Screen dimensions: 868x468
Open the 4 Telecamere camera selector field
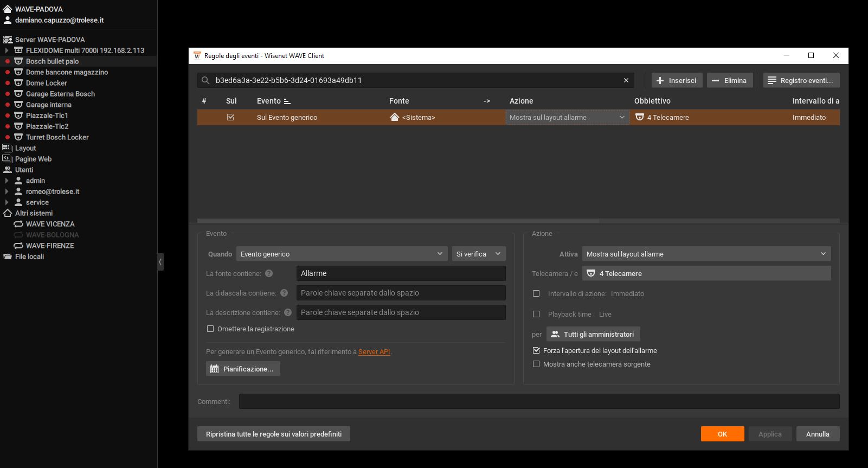(706, 273)
